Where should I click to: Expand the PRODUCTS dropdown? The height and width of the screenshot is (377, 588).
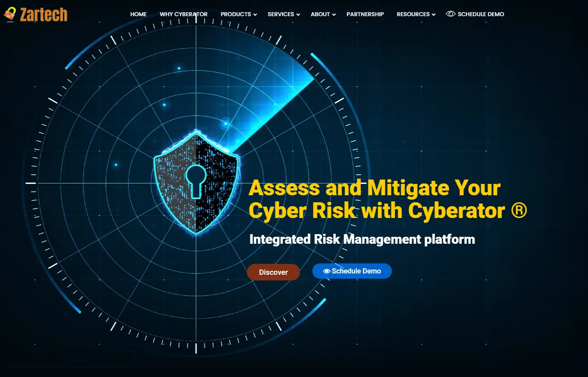tap(238, 14)
